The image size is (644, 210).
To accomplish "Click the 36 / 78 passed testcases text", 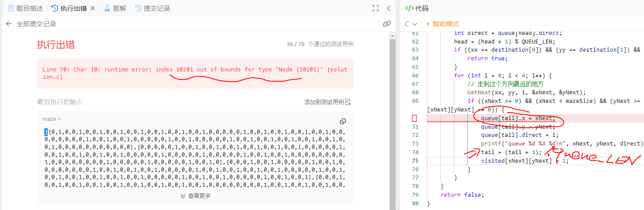I will coord(320,44).
